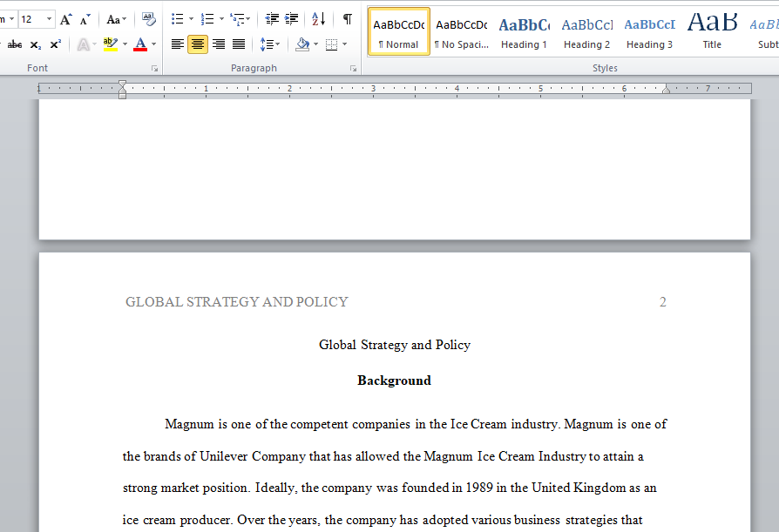Image resolution: width=779 pixels, height=532 pixels.
Task: Sort selected text alphabetically
Action: [x=318, y=19]
